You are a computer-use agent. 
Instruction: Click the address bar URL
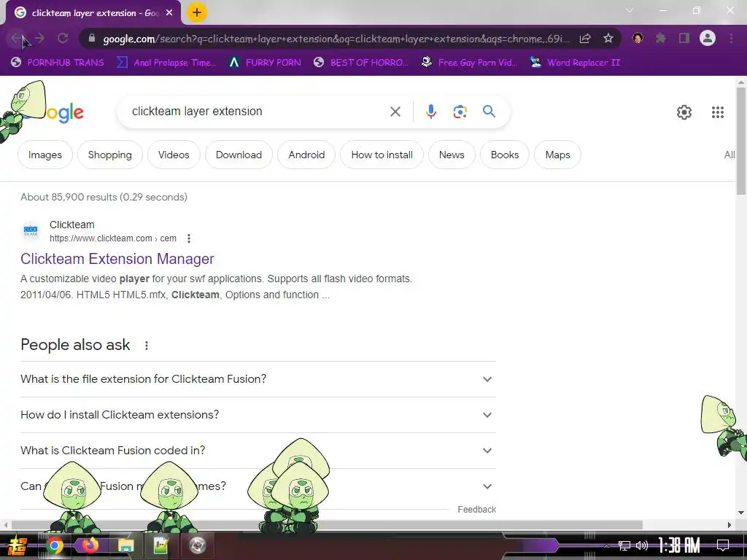(336, 39)
